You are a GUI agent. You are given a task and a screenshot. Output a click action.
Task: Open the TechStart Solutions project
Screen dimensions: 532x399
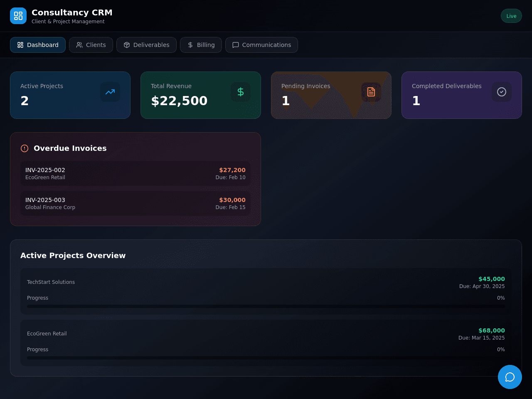[x=266, y=291]
